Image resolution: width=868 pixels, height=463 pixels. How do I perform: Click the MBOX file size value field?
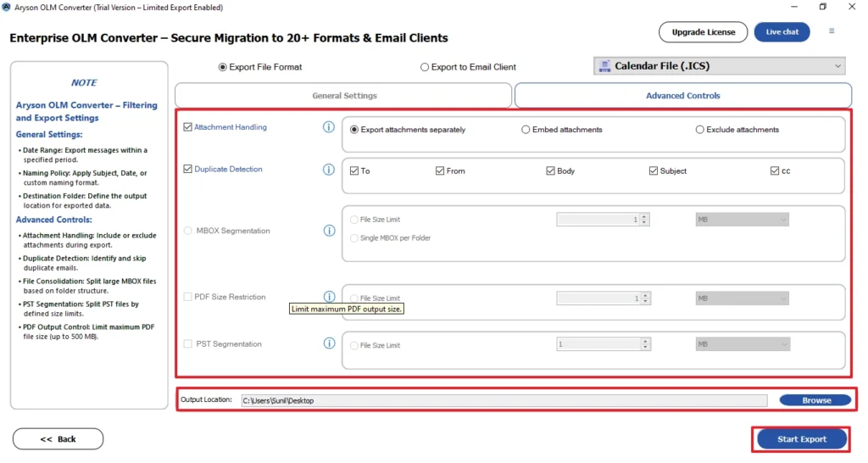(598, 220)
